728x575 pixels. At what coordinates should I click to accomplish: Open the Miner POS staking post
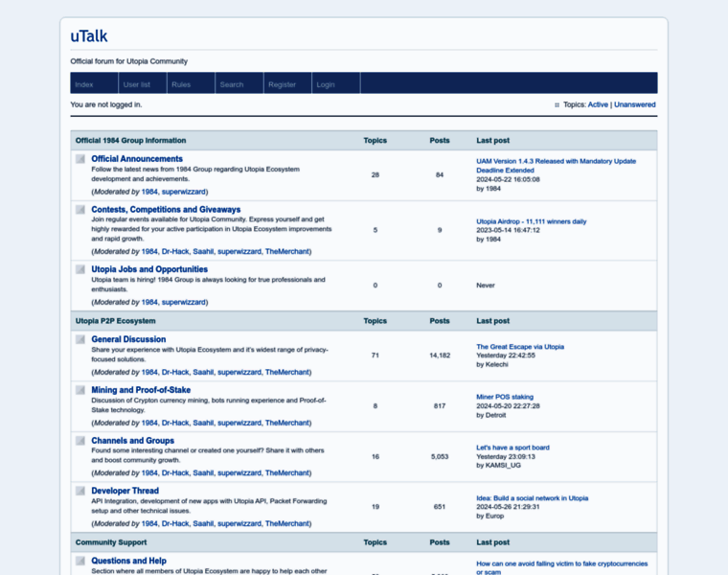(x=505, y=397)
